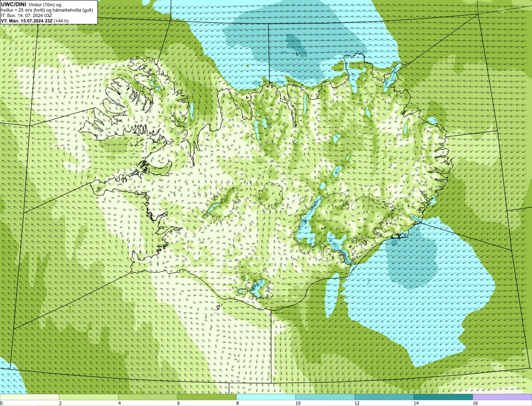The width and height of the screenshot is (532, 406).
Task: Click the "14" label on the wind scale
Action: pyautogui.click(x=416, y=403)
